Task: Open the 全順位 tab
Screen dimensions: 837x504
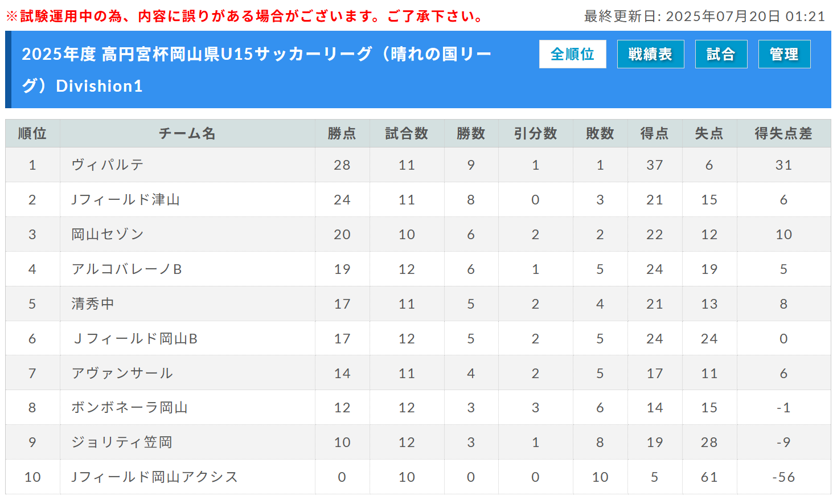Action: click(572, 54)
